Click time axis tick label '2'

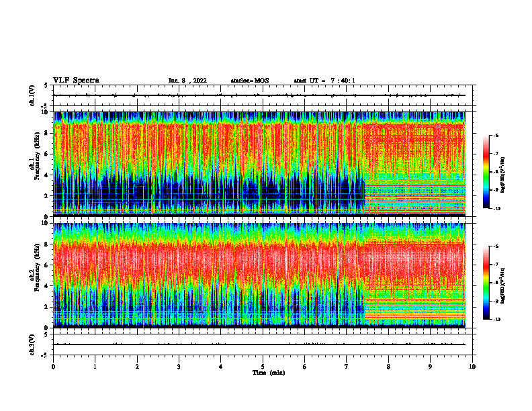pyautogui.click(x=137, y=367)
